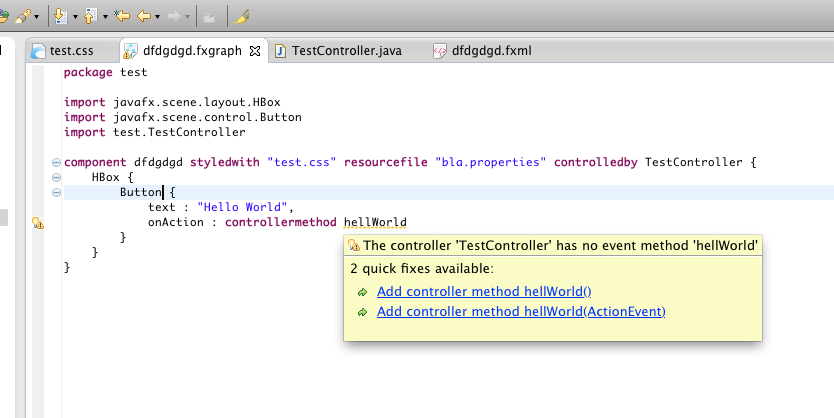Image resolution: width=834 pixels, height=418 pixels.
Task: Open the dfdgdgd.fxml editor tab
Action: pos(487,50)
